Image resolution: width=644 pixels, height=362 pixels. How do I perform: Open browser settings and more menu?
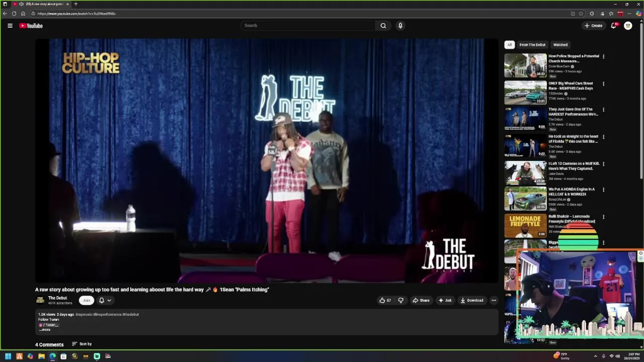tap(629, 14)
